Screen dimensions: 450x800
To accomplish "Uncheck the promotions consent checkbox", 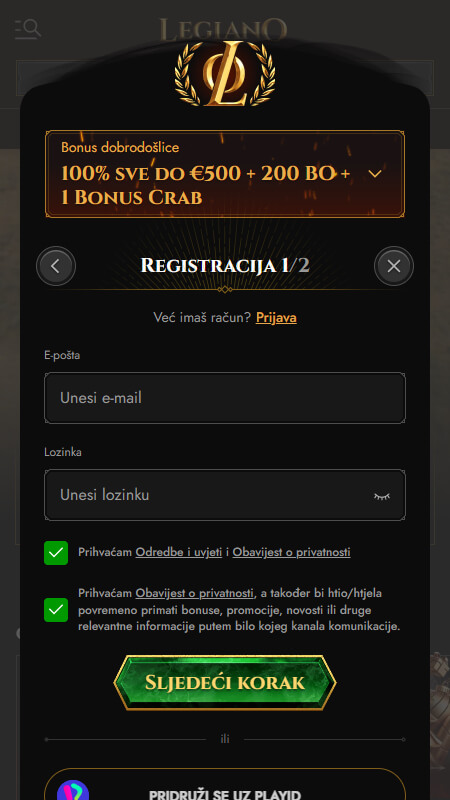I will pyautogui.click(x=56, y=610).
